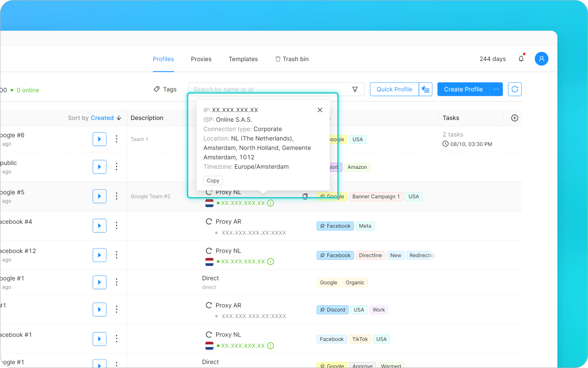Screen dimensions: 588x368
Task: Switch to the Proxies tab
Action: [201, 59]
